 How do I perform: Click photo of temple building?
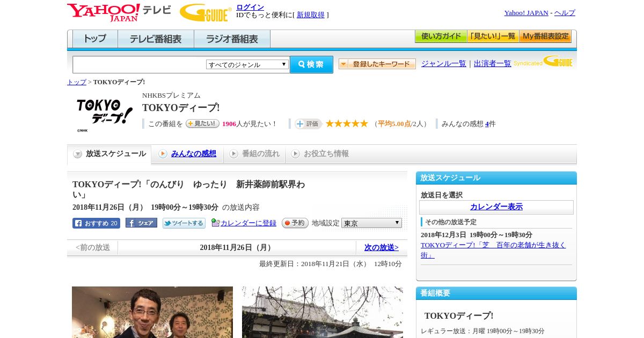tap(323, 312)
